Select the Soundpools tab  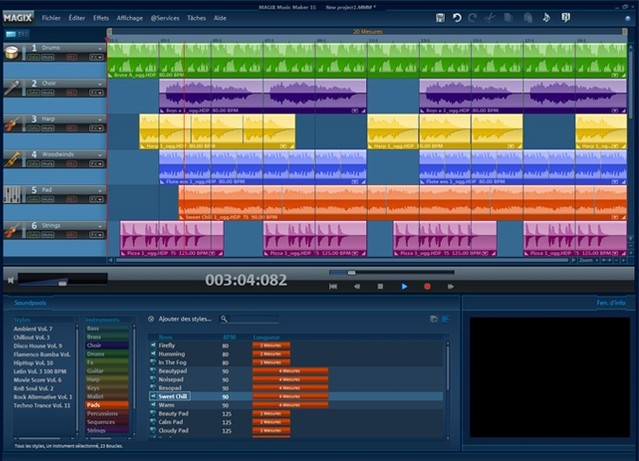tap(30, 303)
